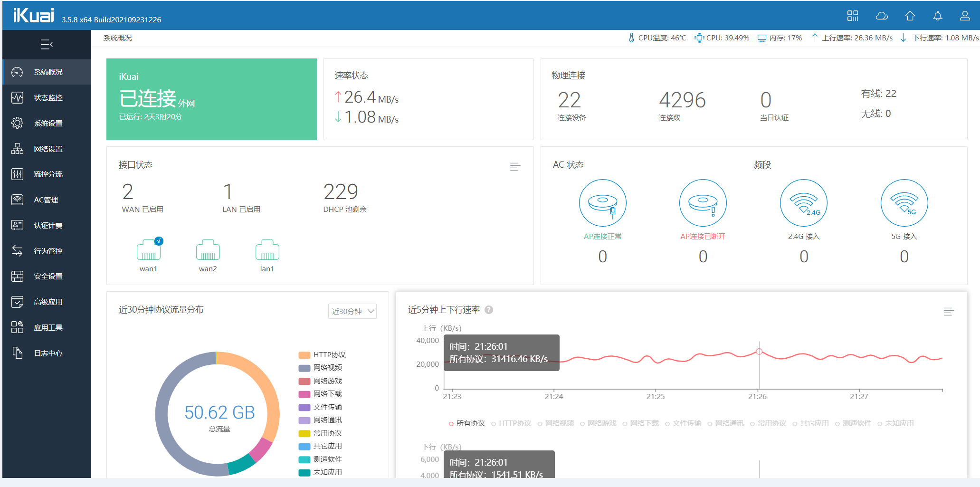Click the memory usage icon
This screenshot has height=487, width=980.
point(762,38)
